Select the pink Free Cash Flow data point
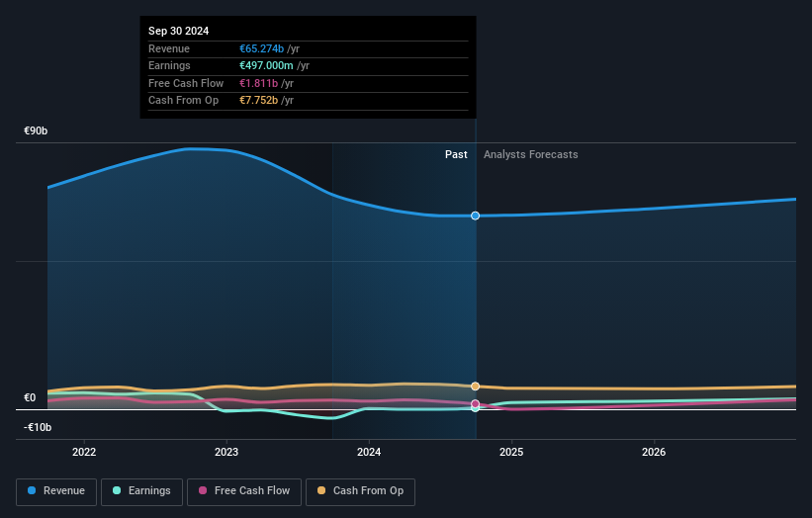Viewport: 812px width, 518px height. click(475, 403)
